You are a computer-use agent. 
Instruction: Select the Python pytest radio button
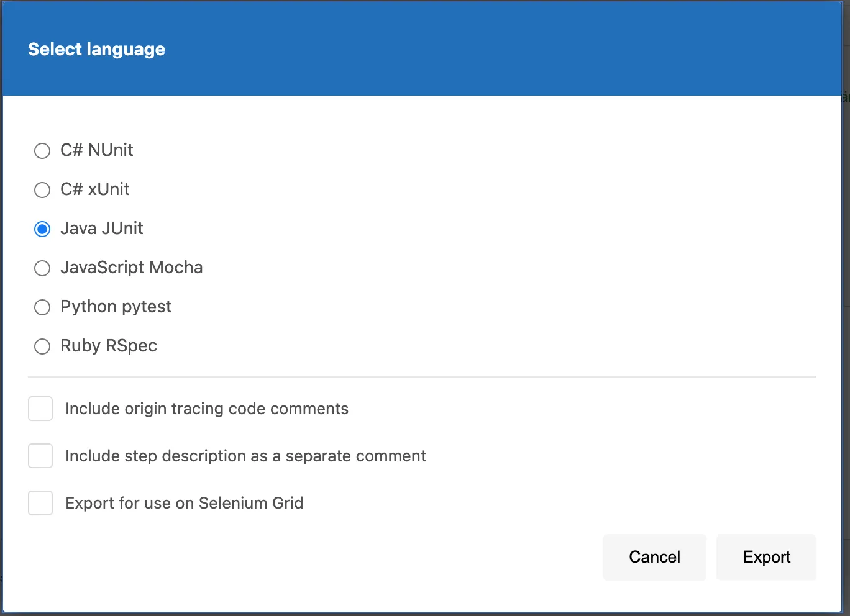point(42,307)
